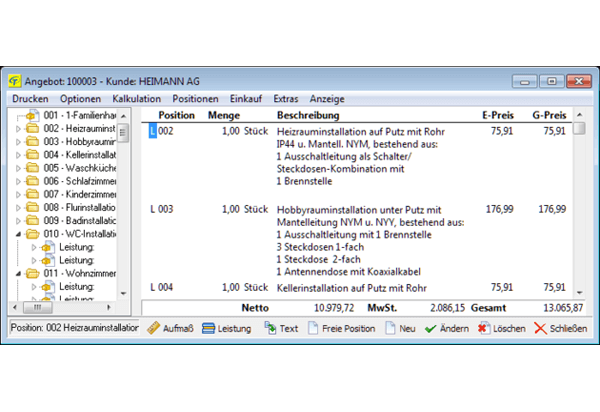The height and width of the screenshot is (412, 600).
Task: Open the Drucken menu
Action: click(30, 99)
